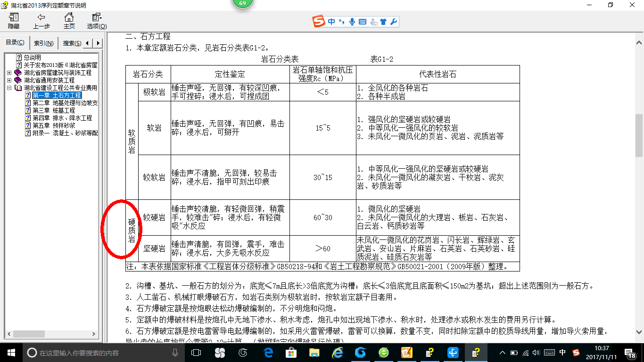The width and height of the screenshot is (644, 362).
Task: Expand the 湖北省房屋建筑与装饰工程 node
Action: 9,73
